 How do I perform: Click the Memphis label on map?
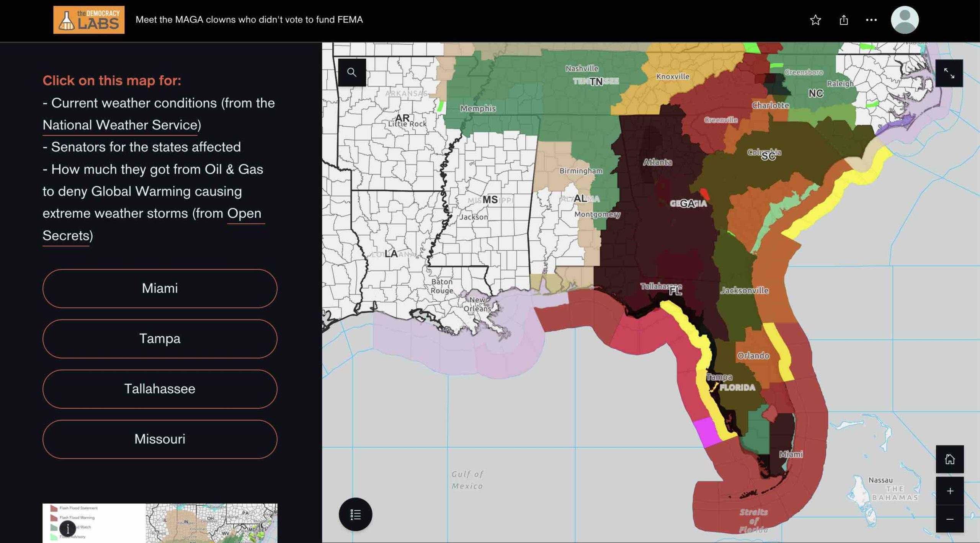tap(478, 109)
